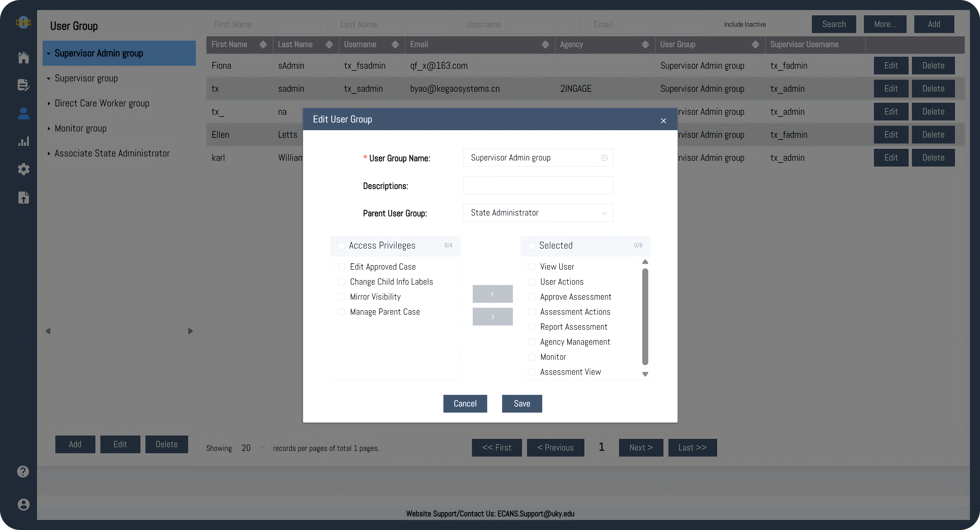Open the Parent User Group dropdown

coord(538,213)
